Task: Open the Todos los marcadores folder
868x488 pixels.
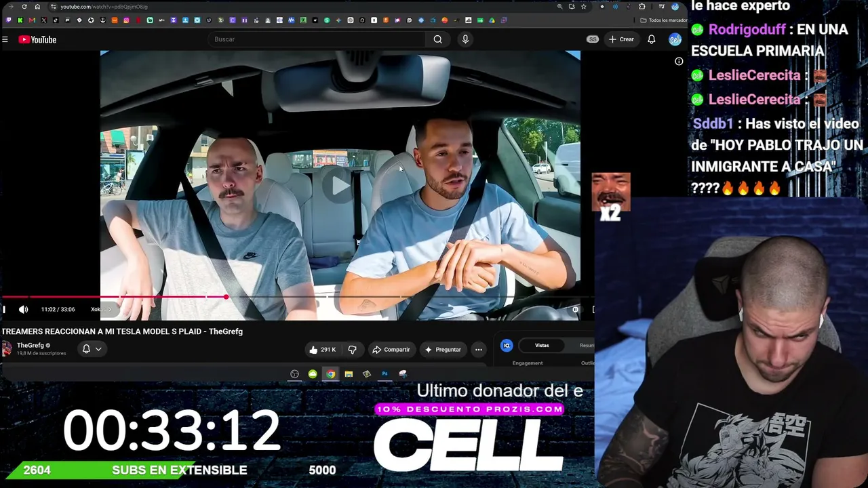Action: tap(664, 20)
